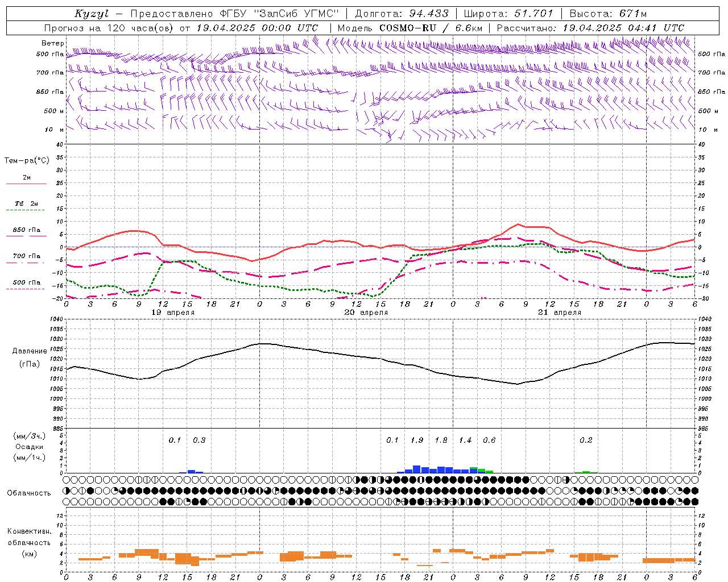Click the precipitation total 0.3

(x=199, y=440)
